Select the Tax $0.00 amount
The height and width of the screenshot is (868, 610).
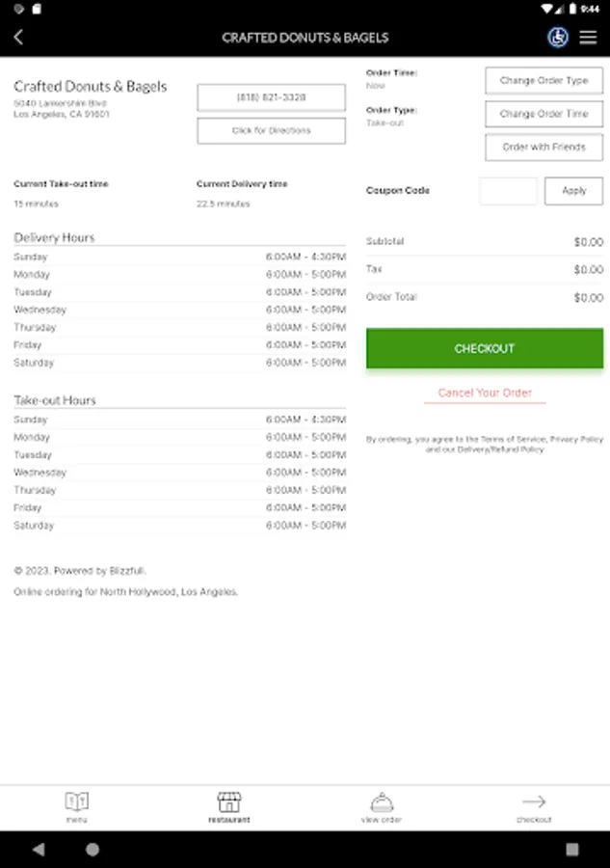(x=589, y=270)
